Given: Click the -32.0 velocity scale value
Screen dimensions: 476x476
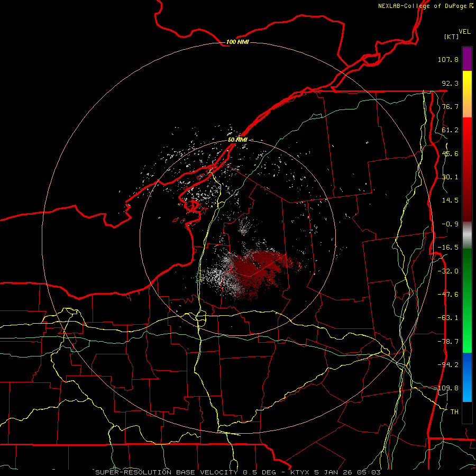Looking at the screenshot, I should tap(448, 271).
